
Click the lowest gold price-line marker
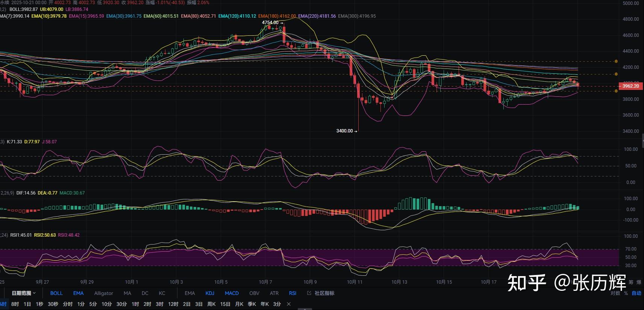coord(616,91)
